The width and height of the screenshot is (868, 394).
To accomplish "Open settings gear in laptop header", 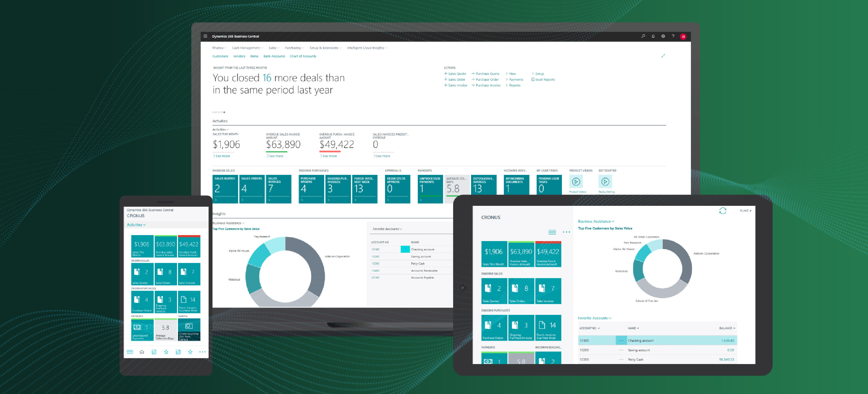I will [x=663, y=36].
